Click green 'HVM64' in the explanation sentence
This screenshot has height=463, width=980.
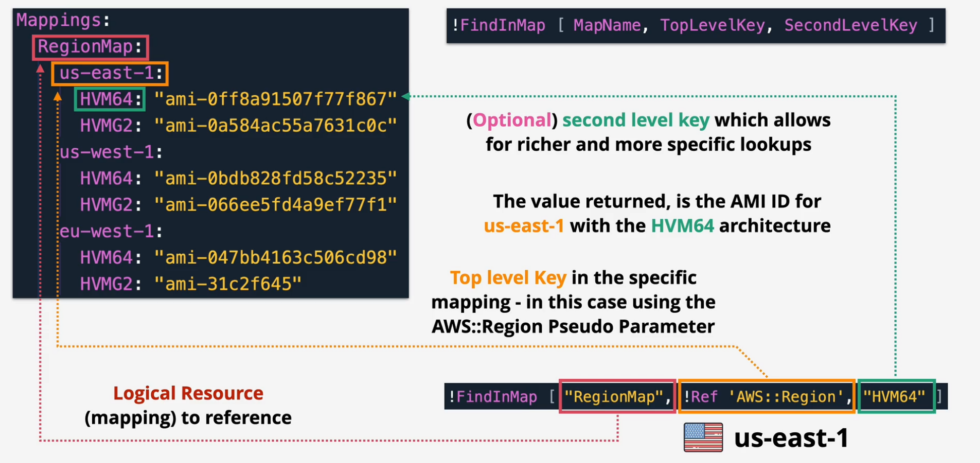point(683,225)
